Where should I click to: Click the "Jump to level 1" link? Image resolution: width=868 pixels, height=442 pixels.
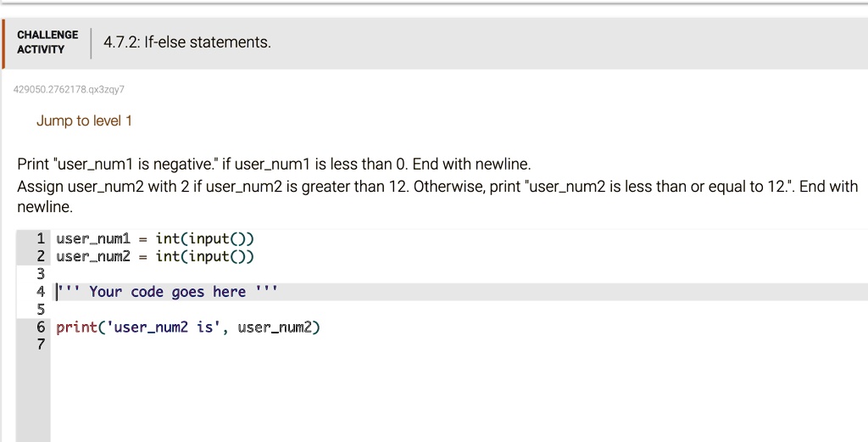84,120
